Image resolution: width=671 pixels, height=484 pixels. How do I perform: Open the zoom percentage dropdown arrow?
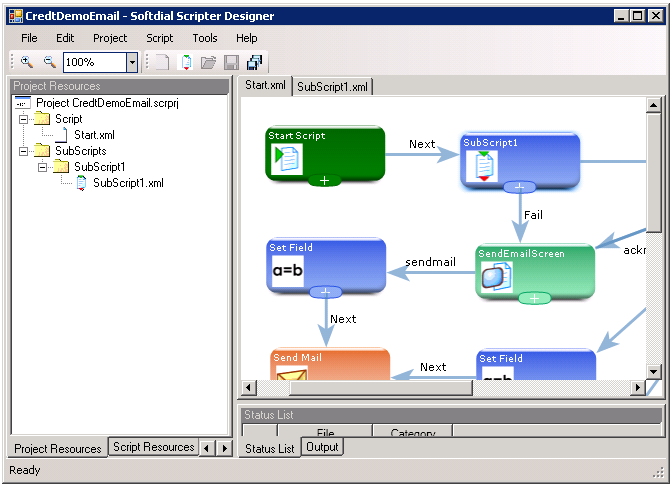click(132, 62)
